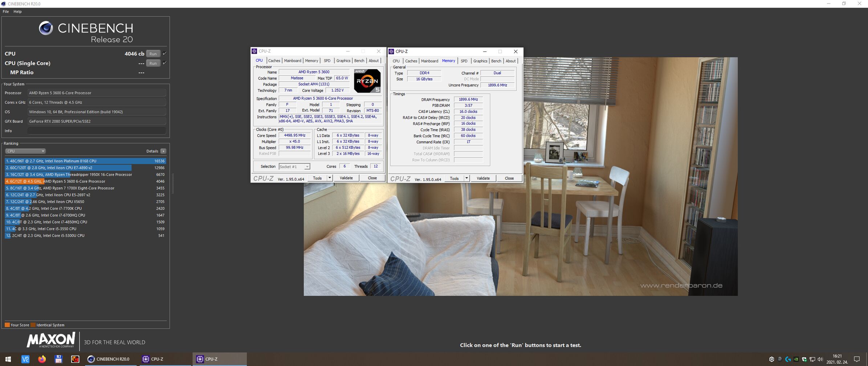Image resolution: width=868 pixels, height=366 pixels.
Task: Expand ranking Details arrow
Action: [163, 151]
